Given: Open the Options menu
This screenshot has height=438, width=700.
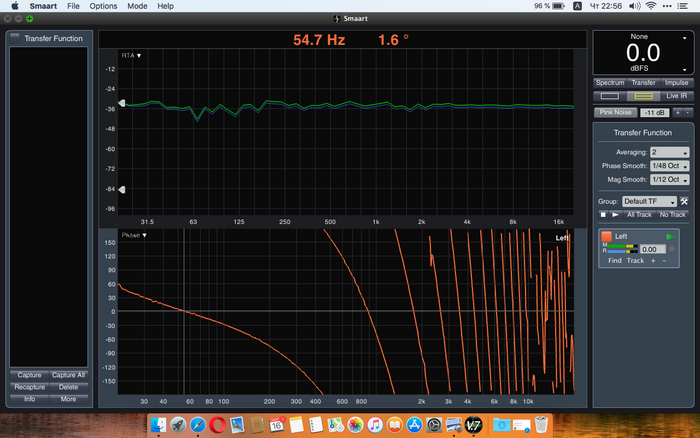Looking at the screenshot, I should [x=103, y=6].
